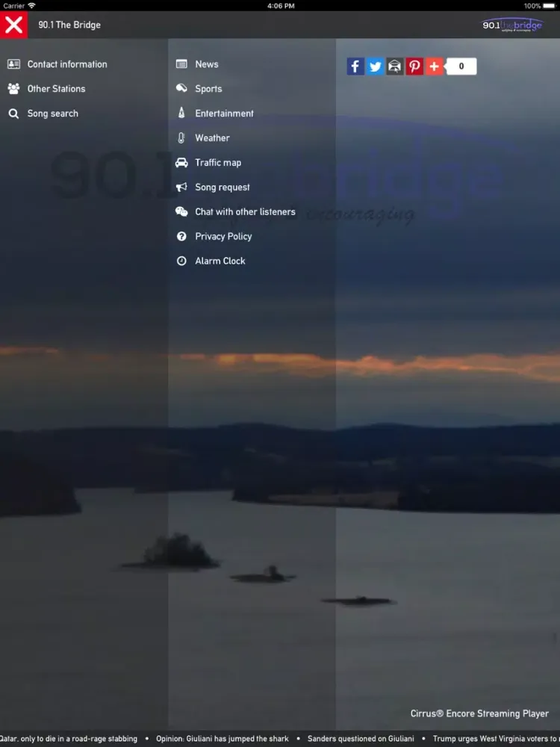This screenshot has width=560, height=747.
Task: Open Song request
Action: 223,187
